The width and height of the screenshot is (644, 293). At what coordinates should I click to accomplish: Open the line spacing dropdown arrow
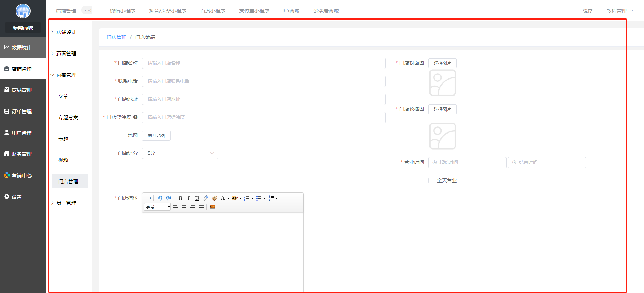[x=276, y=198]
